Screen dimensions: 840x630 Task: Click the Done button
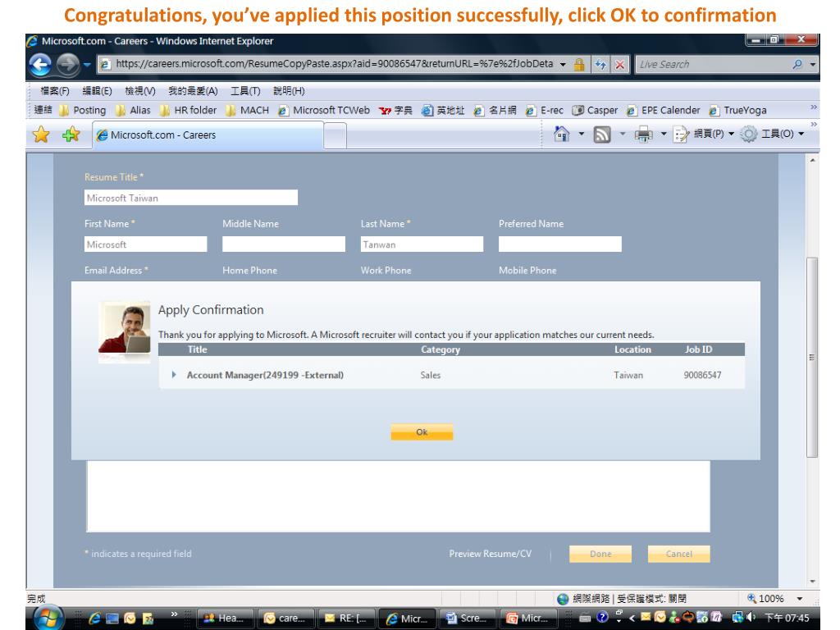pos(600,554)
